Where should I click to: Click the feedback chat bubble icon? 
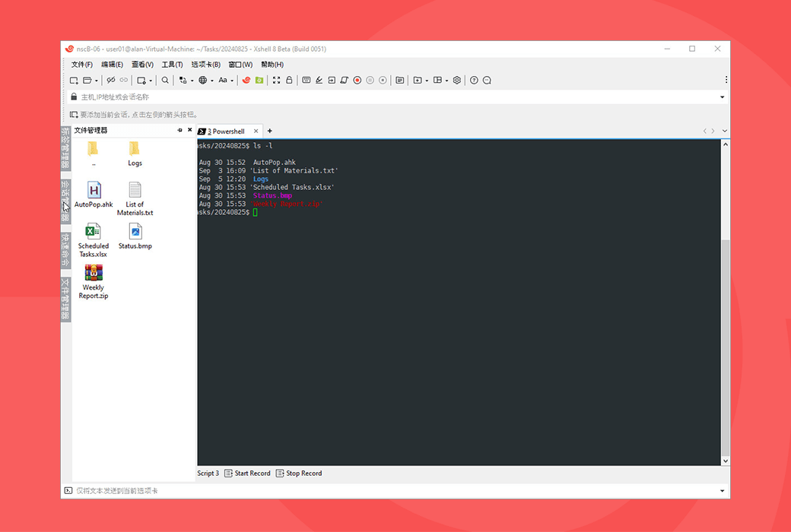tap(487, 80)
